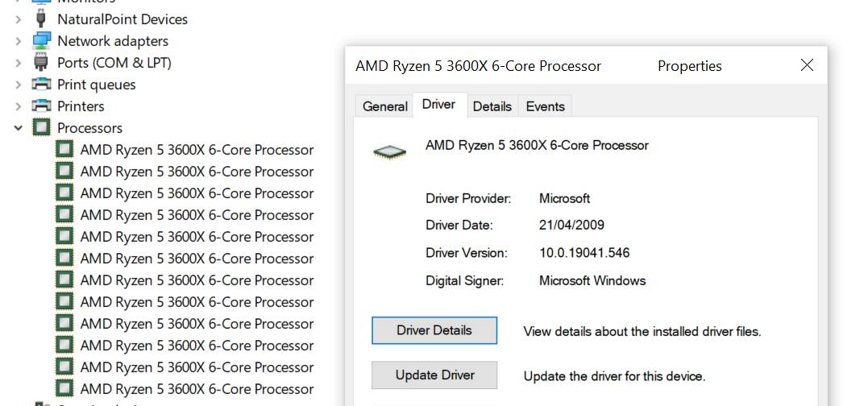The height and width of the screenshot is (406, 868).
Task: Open the Details tab
Action: pyautogui.click(x=492, y=106)
